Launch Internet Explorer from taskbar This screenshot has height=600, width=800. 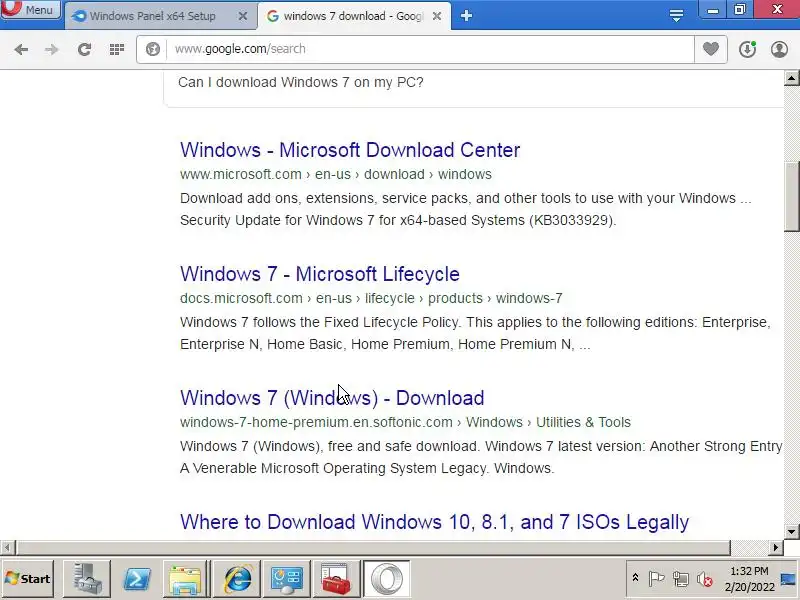click(x=237, y=579)
